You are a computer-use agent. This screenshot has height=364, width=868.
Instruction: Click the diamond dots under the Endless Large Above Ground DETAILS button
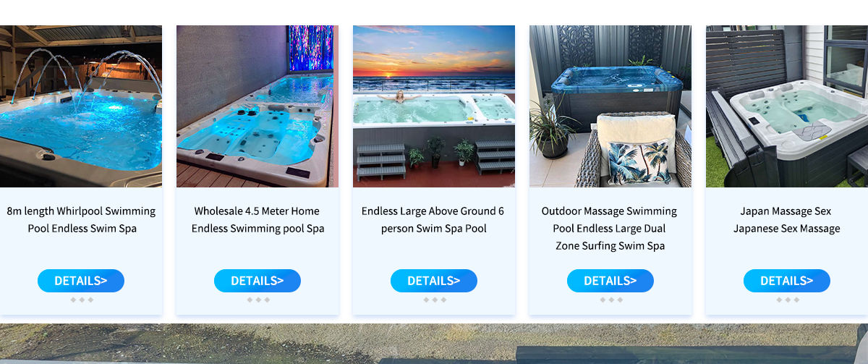434,300
